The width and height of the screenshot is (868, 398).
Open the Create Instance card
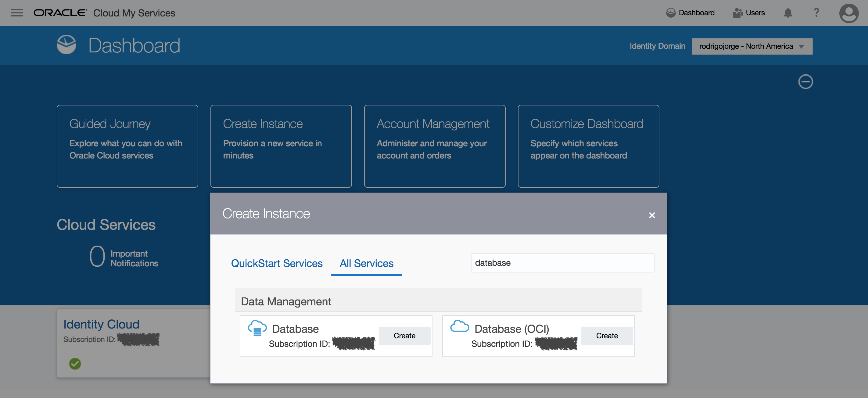[281, 146]
